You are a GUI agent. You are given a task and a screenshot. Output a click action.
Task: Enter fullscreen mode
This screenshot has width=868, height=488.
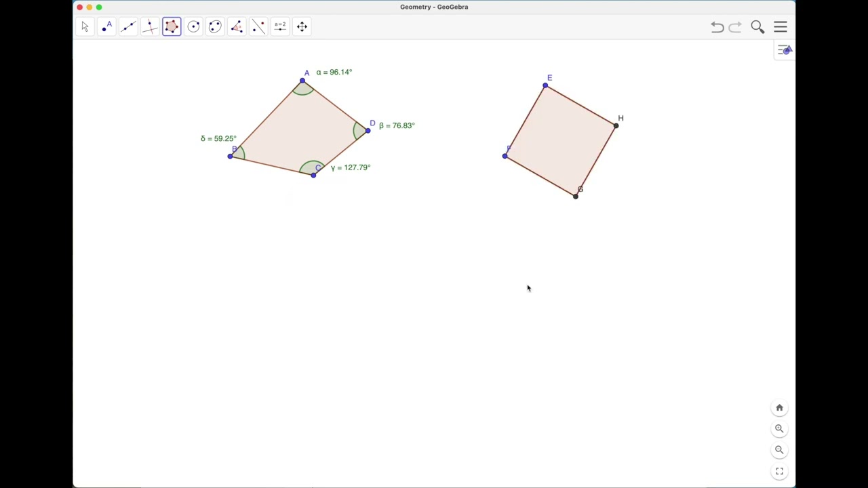pos(779,471)
